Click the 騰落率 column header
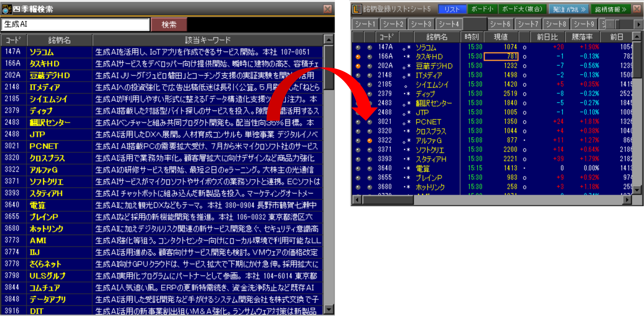This screenshot has width=644, height=316. coord(582,37)
